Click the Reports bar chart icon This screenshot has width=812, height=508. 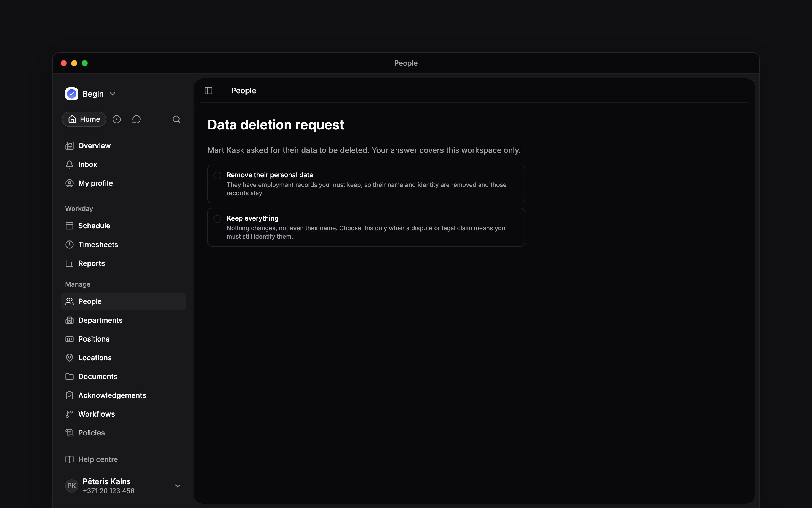(x=70, y=263)
